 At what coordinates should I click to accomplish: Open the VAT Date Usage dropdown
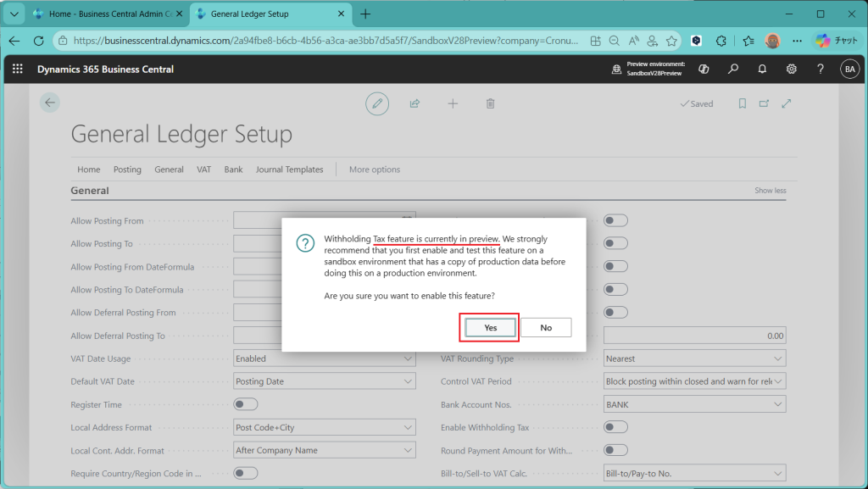coord(325,358)
